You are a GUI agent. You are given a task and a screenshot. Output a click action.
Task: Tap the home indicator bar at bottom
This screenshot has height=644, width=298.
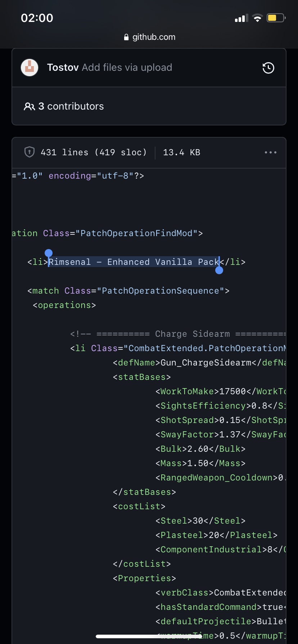coord(149,636)
